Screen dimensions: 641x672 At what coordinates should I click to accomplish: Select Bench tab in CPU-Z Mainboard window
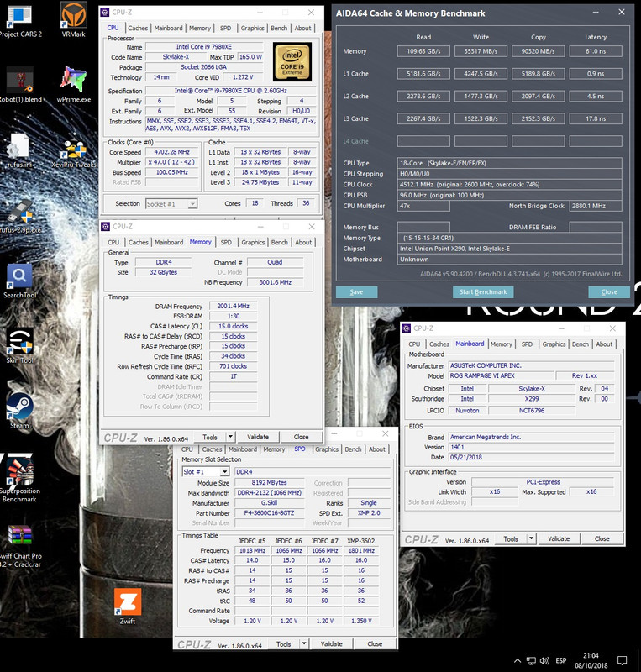tap(581, 344)
